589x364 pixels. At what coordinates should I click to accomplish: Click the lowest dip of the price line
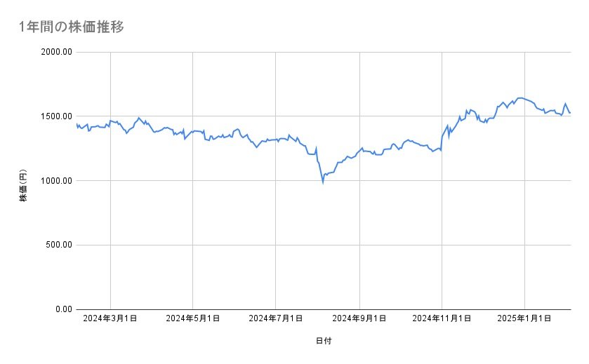(323, 182)
